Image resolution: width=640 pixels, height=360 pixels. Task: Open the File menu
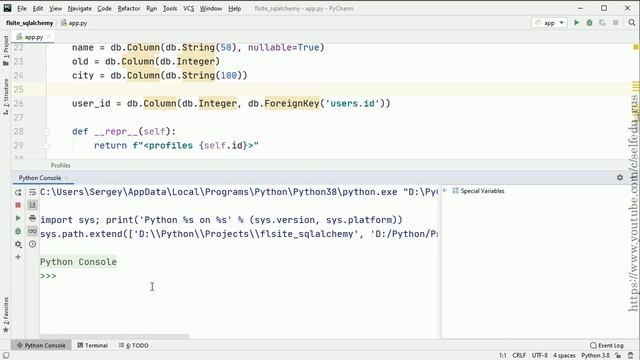[x=22, y=8]
